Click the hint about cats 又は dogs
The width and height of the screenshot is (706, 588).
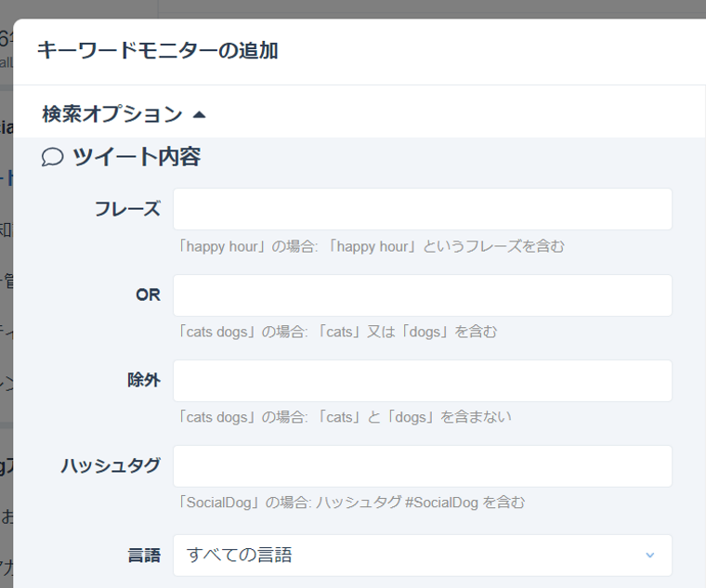(338, 332)
